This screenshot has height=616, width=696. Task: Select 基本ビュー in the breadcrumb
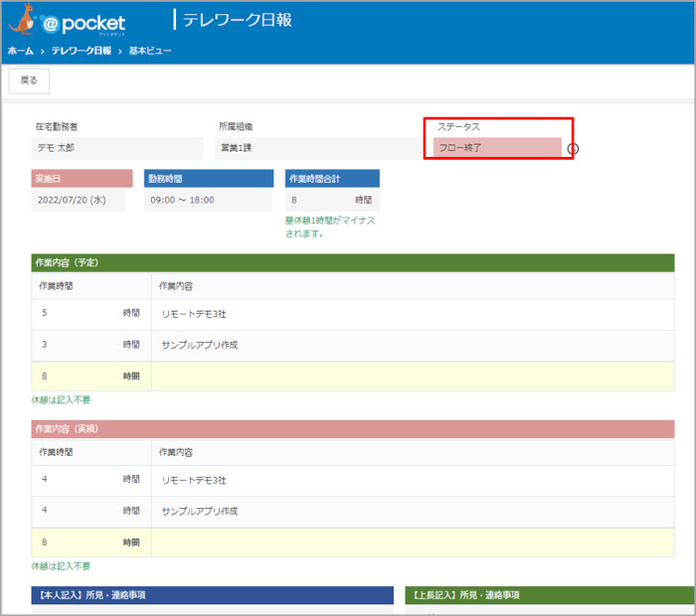pyautogui.click(x=150, y=51)
